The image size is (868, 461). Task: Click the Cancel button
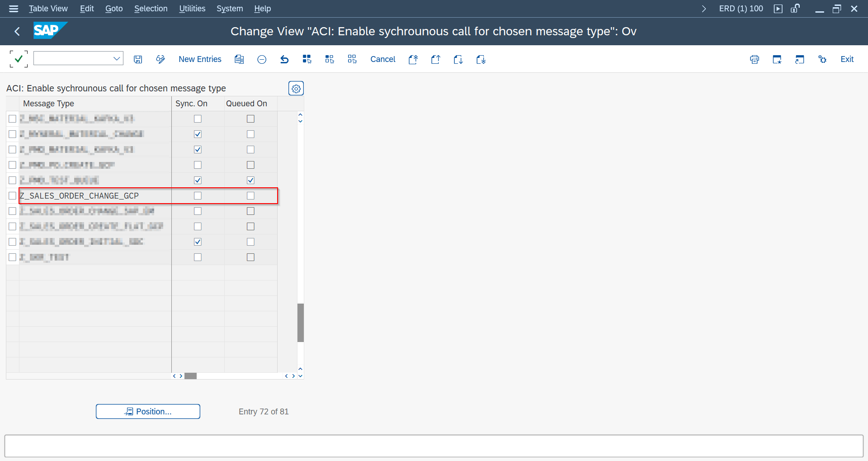coord(383,59)
